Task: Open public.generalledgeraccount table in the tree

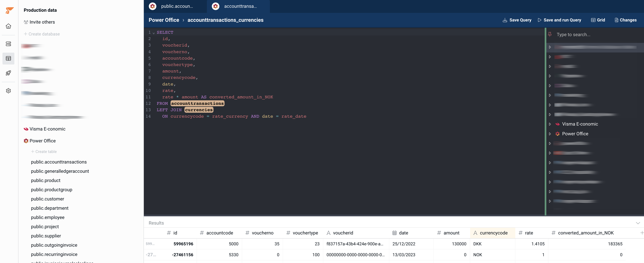Action: tap(60, 171)
